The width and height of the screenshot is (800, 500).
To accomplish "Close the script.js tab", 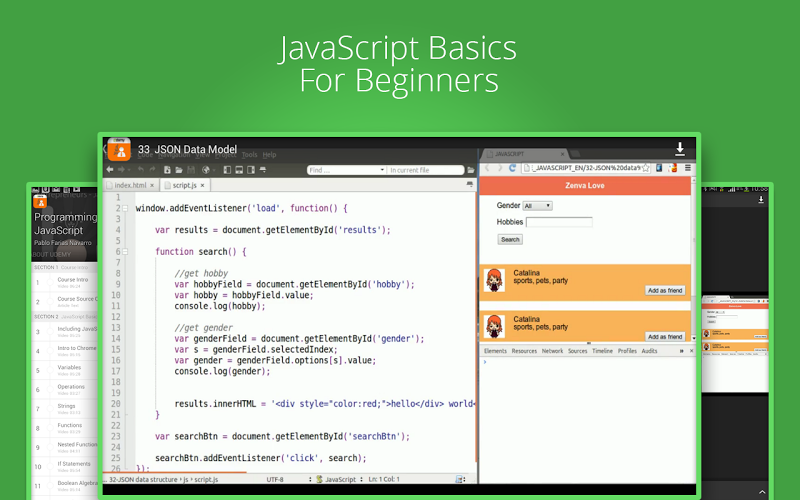I will coord(203,186).
